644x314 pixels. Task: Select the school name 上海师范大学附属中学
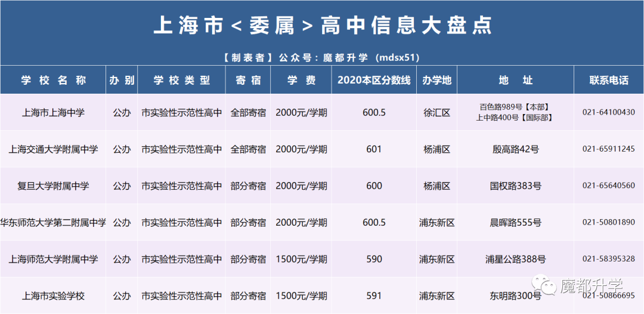[x=54, y=259]
